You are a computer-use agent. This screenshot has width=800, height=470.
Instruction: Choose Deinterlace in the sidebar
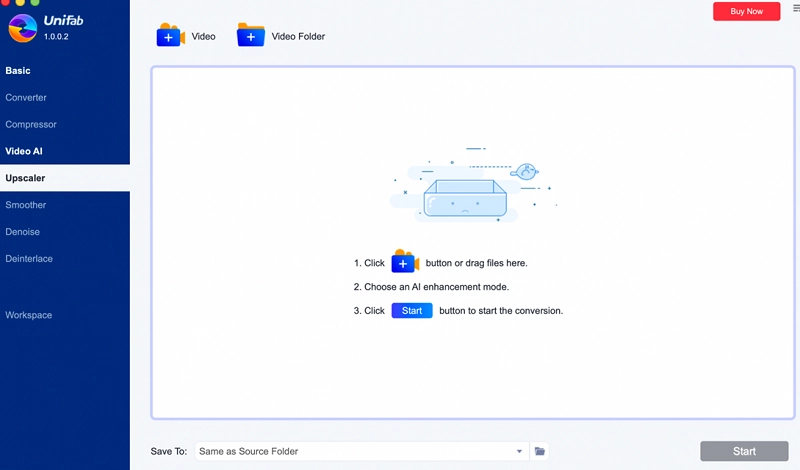pyautogui.click(x=29, y=259)
